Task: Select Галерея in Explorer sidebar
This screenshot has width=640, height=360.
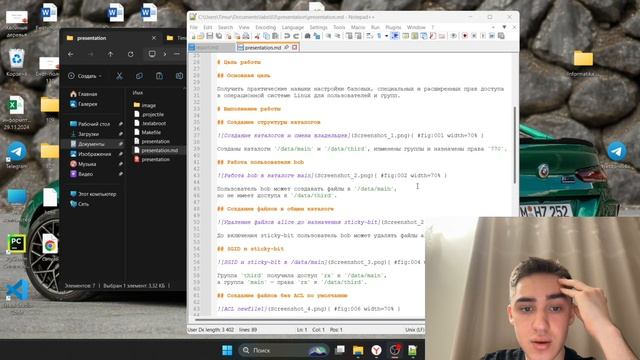Action: [x=84, y=104]
